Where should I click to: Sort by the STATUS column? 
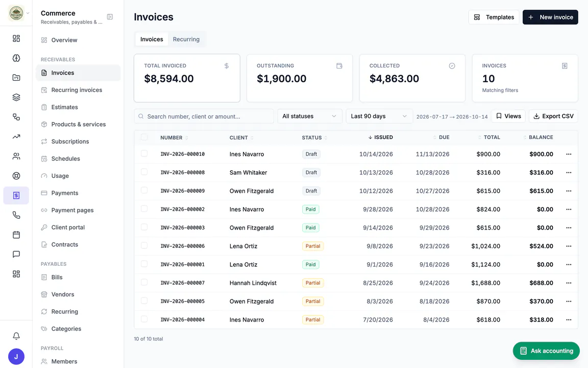click(314, 137)
